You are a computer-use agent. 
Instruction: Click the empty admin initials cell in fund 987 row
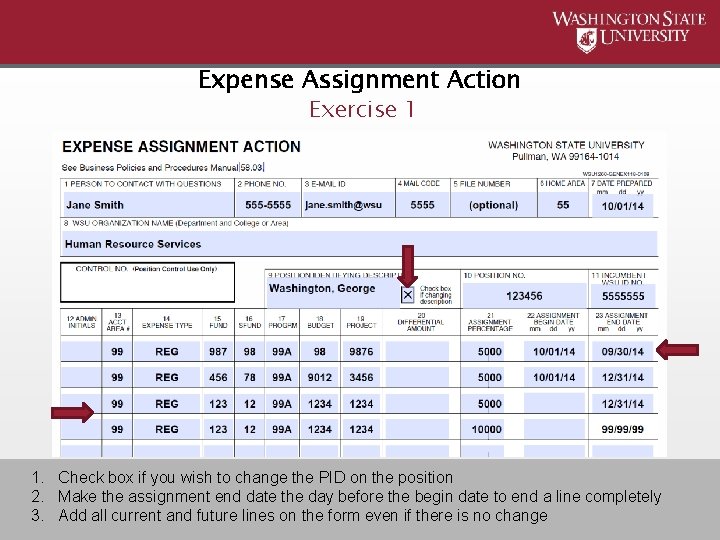pyautogui.click(x=81, y=351)
